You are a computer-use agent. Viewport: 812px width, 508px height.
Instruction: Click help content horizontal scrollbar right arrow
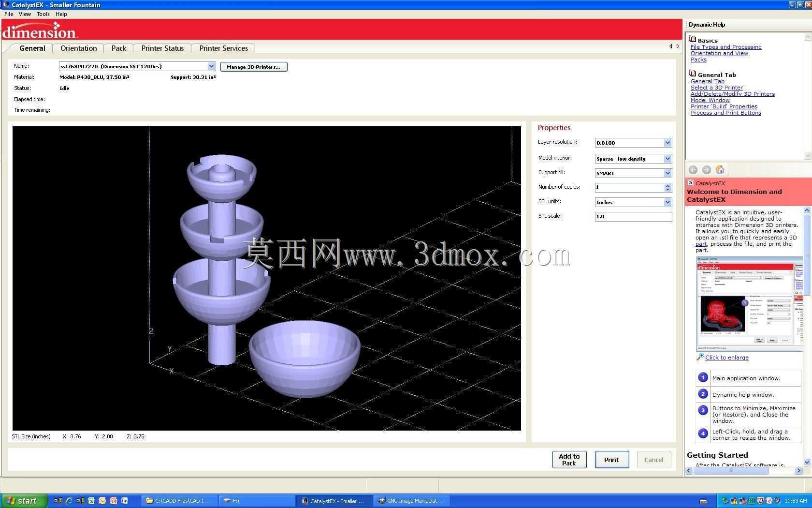(798, 470)
